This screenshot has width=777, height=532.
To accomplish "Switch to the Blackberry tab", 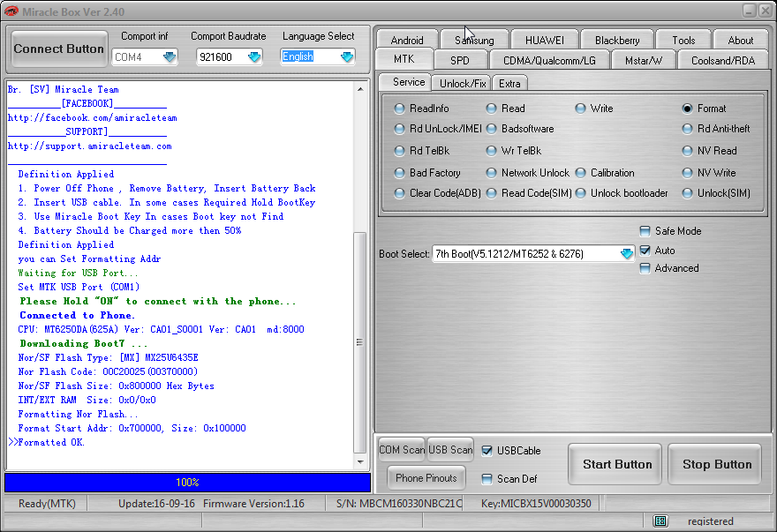I will [617, 40].
